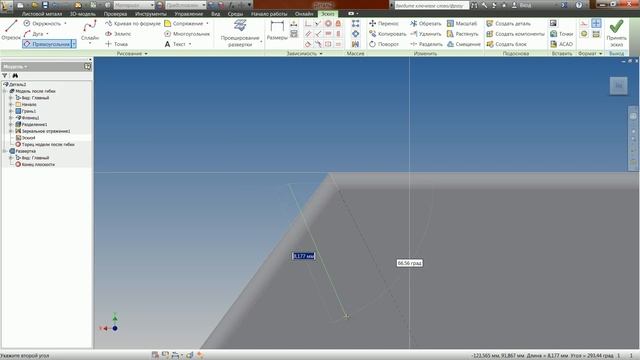This screenshot has height=360, width=640.
Task: Select the Отрезок line tool
Action: point(11,30)
